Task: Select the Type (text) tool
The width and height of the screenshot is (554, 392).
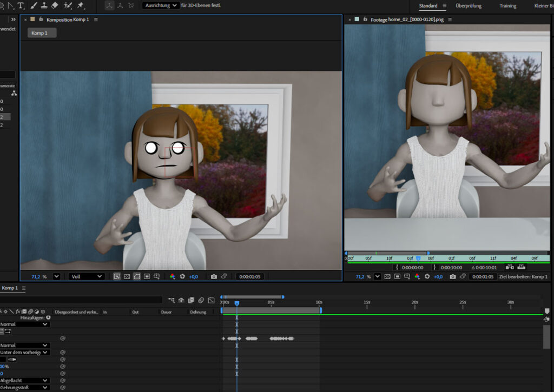Action: [21, 5]
